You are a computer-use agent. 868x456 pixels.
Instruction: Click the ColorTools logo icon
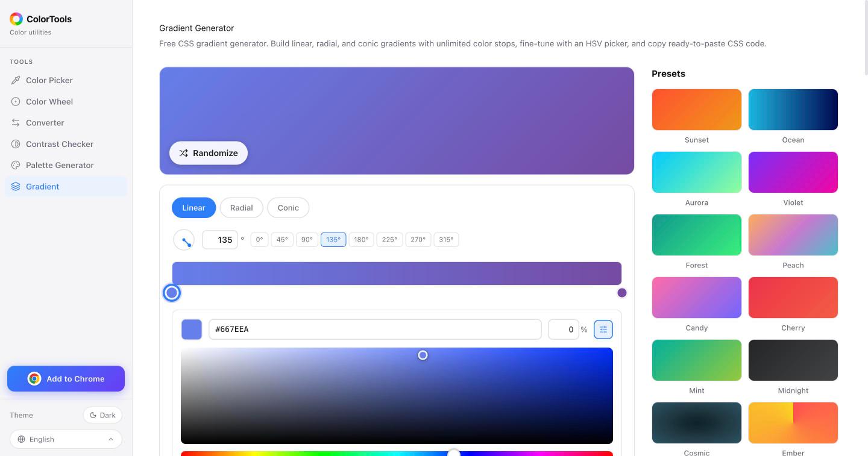pyautogui.click(x=16, y=19)
